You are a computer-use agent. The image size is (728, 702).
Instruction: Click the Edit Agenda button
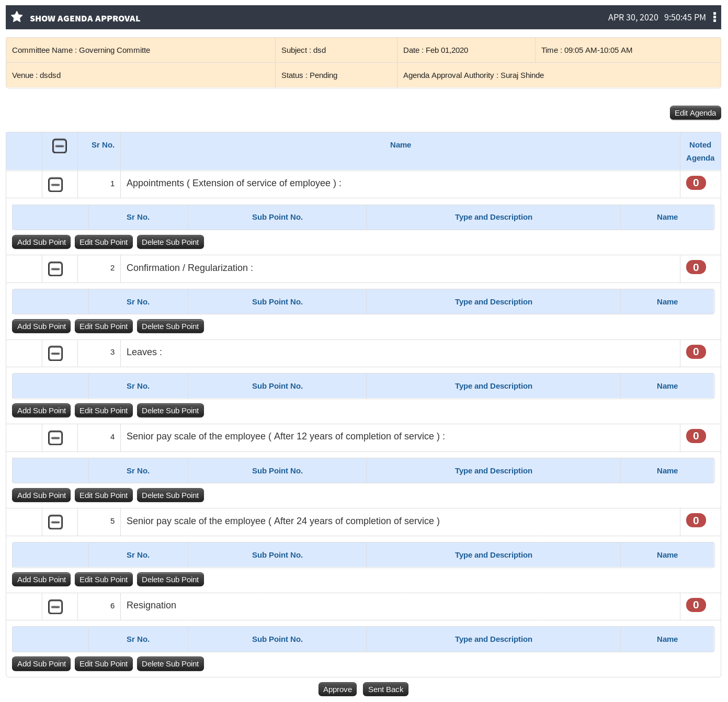coord(695,113)
